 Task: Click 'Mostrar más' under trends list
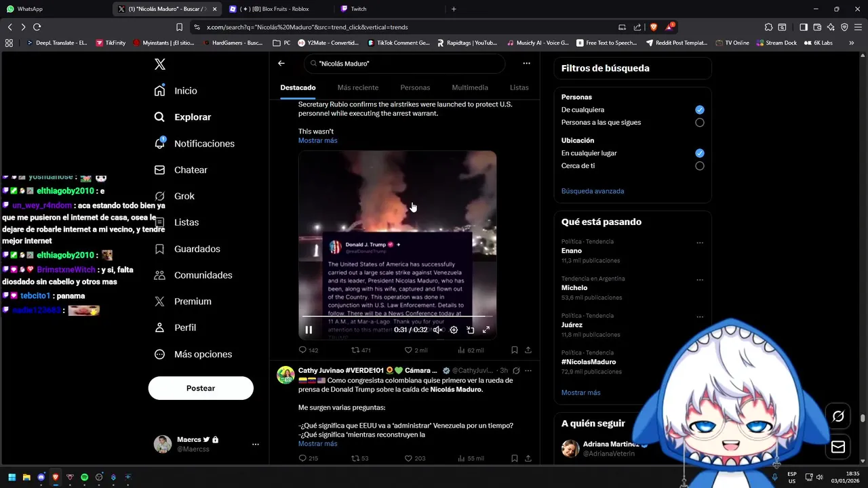coord(580,392)
